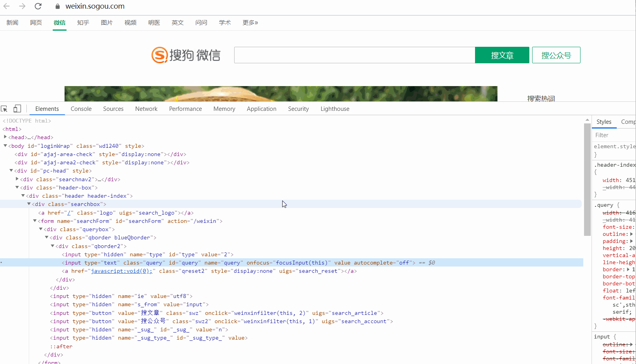
Task: Click the browser address bar URL
Action: coord(95,6)
